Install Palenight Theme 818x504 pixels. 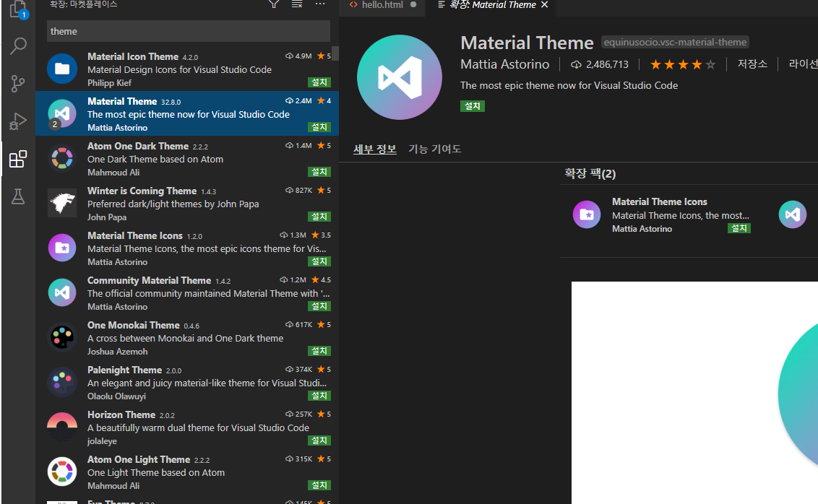pyautogui.click(x=319, y=396)
